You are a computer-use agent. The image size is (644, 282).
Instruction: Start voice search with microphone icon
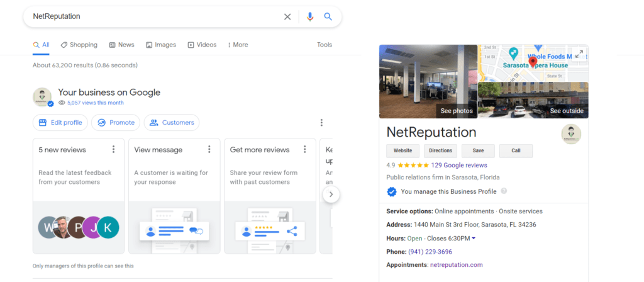(310, 17)
